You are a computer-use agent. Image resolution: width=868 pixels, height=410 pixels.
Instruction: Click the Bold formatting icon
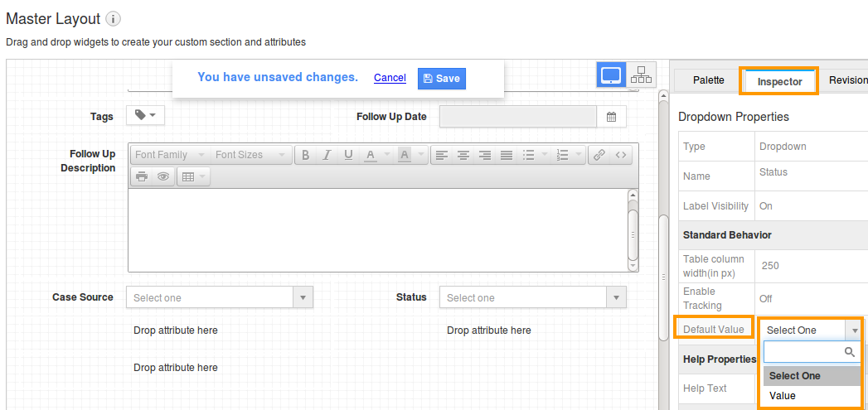pyautogui.click(x=306, y=155)
